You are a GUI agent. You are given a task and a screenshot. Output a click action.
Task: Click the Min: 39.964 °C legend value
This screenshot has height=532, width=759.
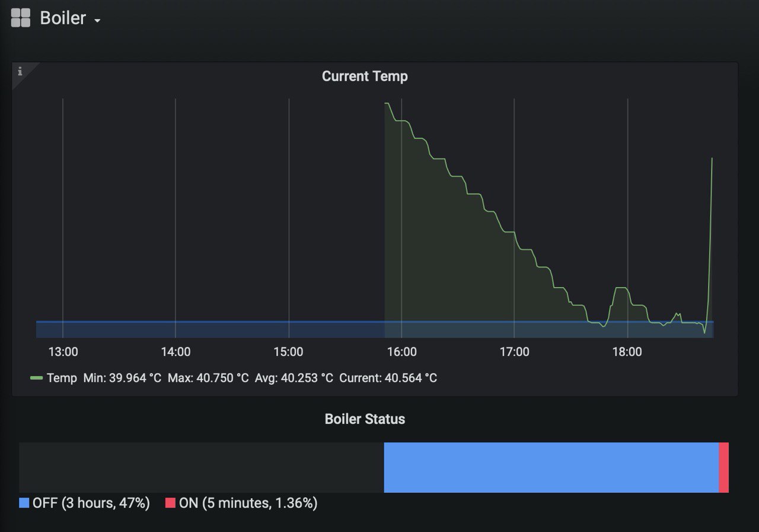click(122, 378)
